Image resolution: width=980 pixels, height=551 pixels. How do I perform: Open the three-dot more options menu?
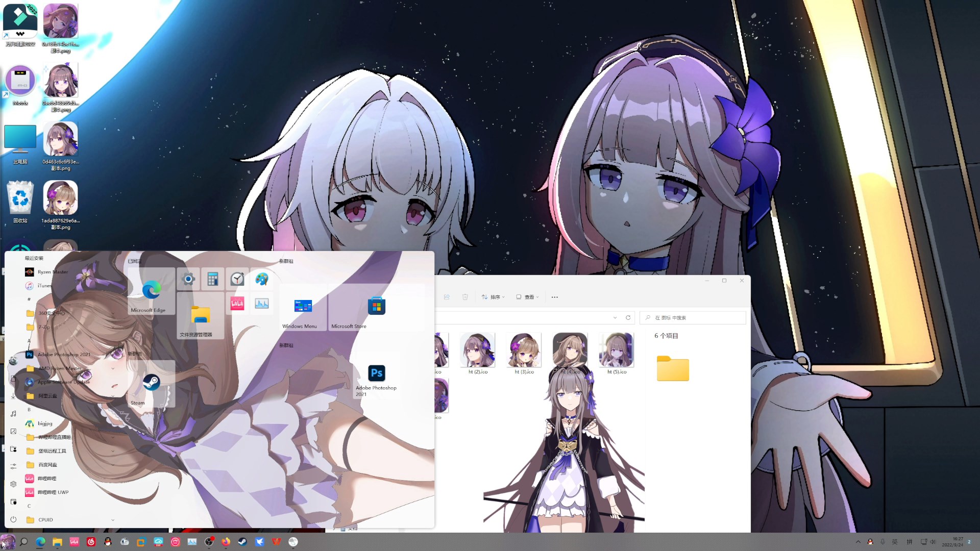555,297
